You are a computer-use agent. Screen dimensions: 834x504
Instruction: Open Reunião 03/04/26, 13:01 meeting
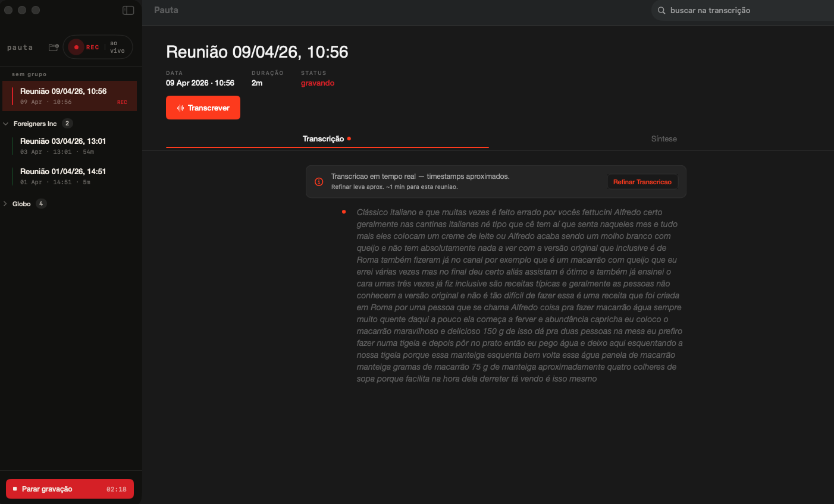click(63, 146)
